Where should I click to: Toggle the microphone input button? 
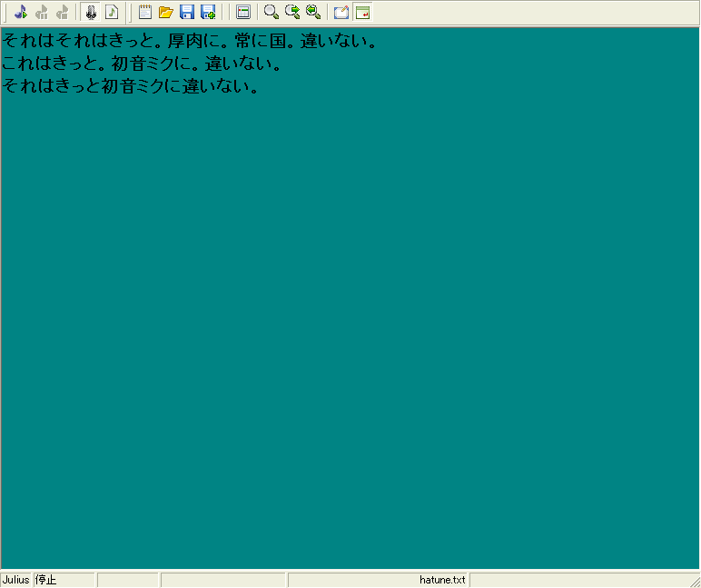point(91,12)
